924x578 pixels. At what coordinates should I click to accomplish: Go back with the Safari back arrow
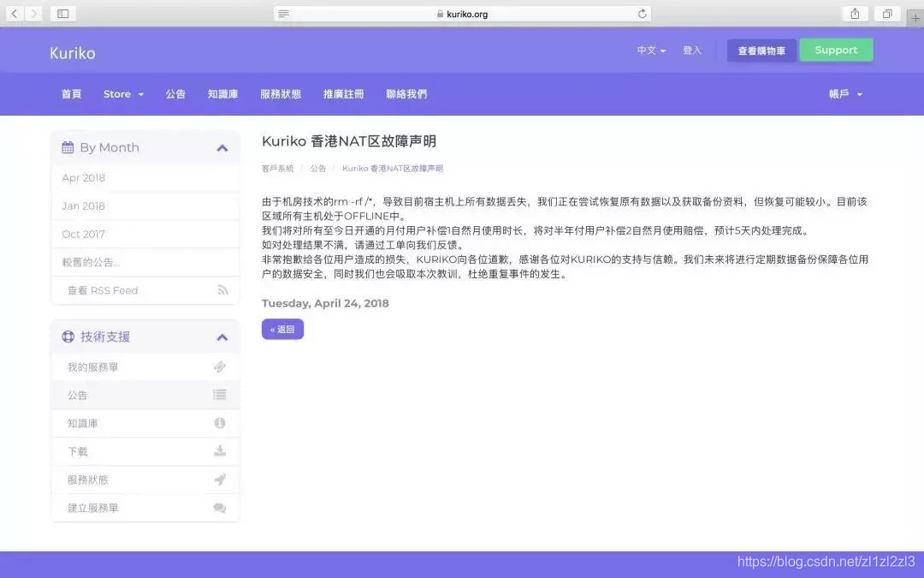pyautogui.click(x=15, y=13)
